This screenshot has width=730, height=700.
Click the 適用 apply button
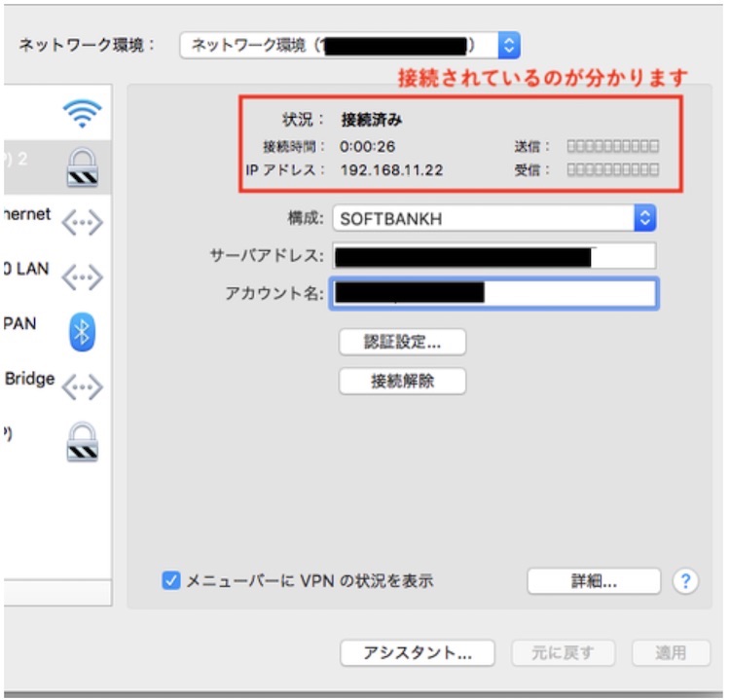tap(671, 653)
